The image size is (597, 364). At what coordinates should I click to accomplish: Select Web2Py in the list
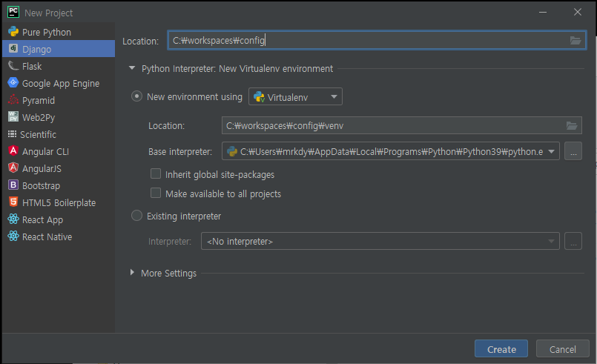(x=59, y=117)
